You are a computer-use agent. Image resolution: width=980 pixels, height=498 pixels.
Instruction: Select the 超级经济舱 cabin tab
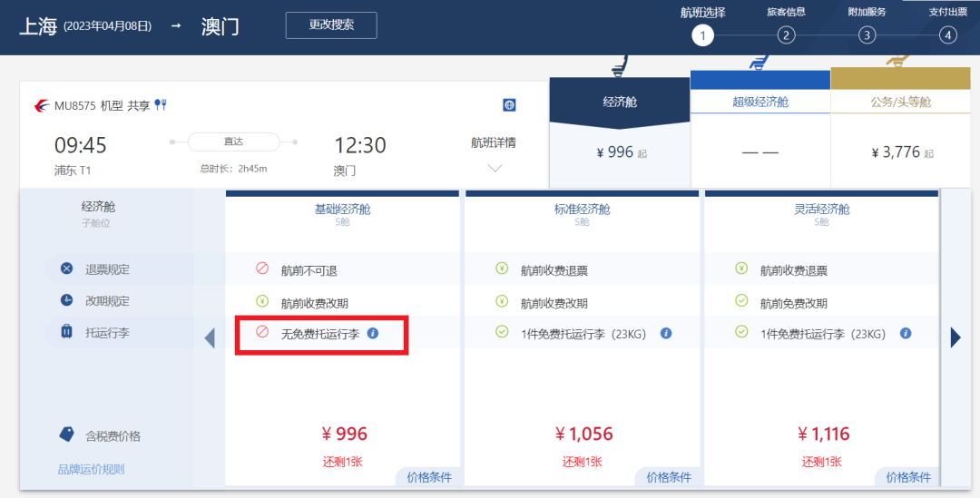tap(760, 102)
